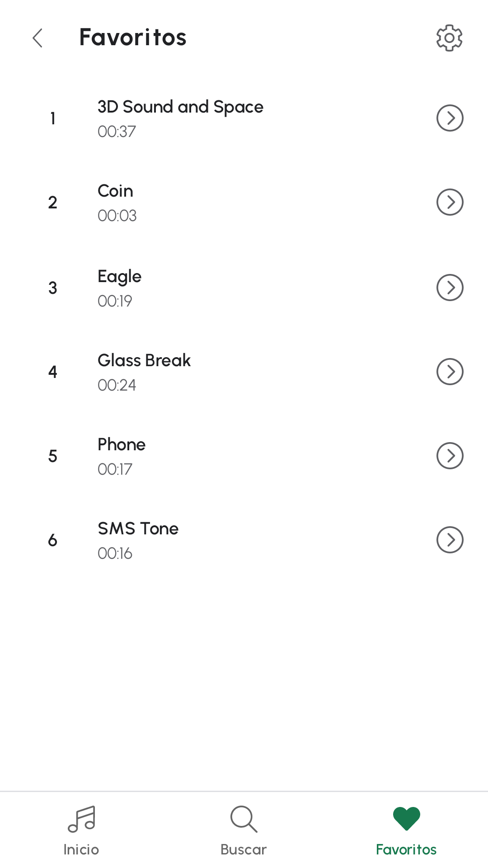This screenshot has height=868, width=488.
Task: Switch to the Inicio tab label
Action: 81,850
